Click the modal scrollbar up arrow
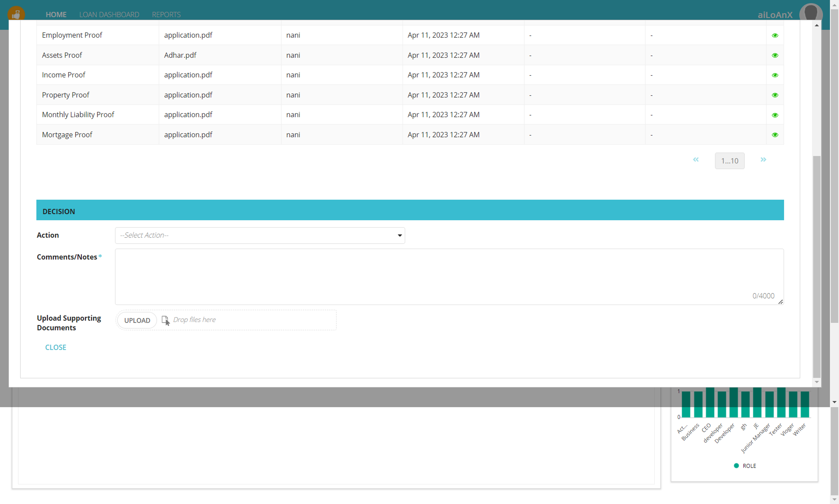Image resolution: width=839 pixels, height=504 pixels. [816, 25]
